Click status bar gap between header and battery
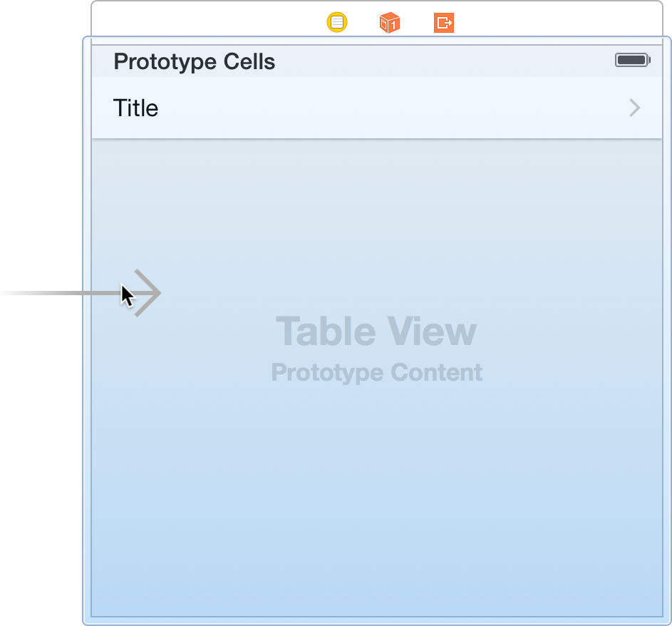 [442, 61]
